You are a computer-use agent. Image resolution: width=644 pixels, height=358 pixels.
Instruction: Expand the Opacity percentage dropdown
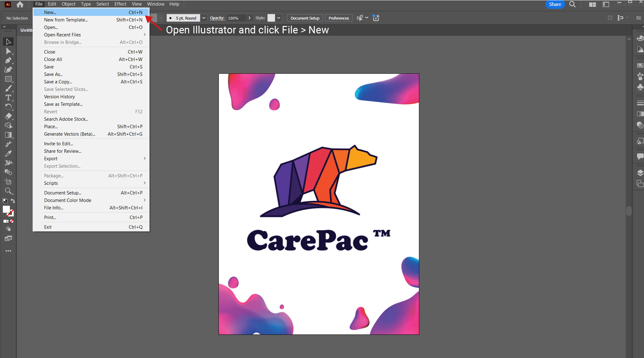click(x=250, y=18)
